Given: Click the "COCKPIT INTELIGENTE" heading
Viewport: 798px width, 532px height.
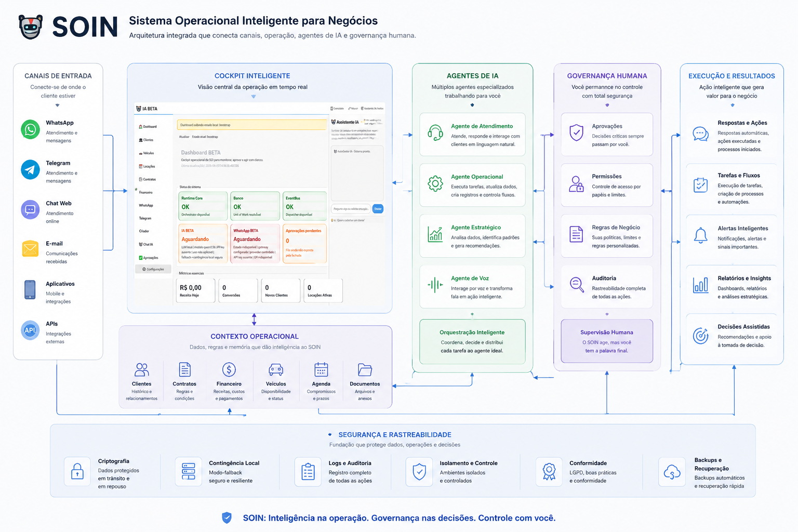Looking at the screenshot, I should pyautogui.click(x=252, y=76).
